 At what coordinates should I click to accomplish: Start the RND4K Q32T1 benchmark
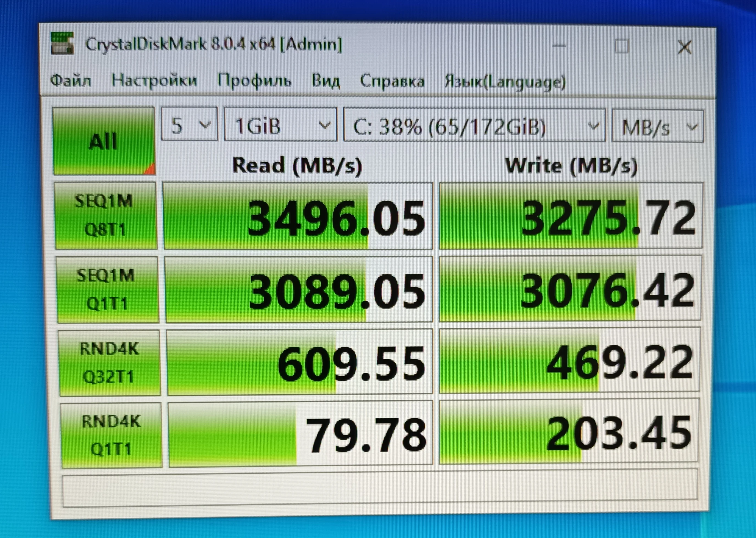[110, 363]
